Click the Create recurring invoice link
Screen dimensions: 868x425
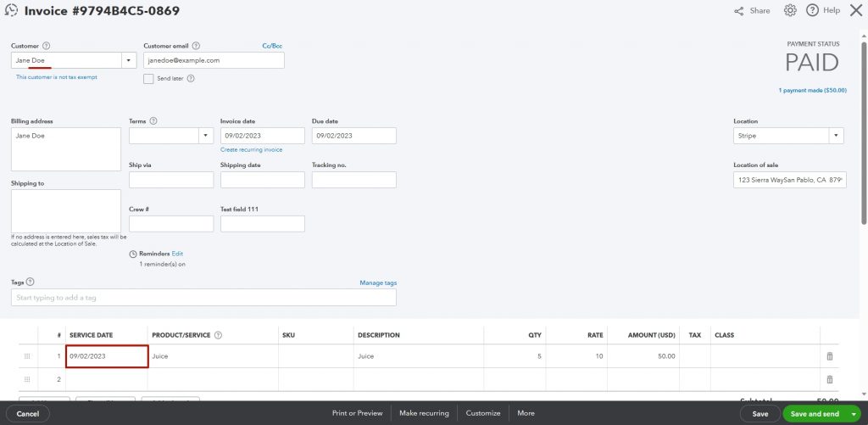tap(251, 149)
